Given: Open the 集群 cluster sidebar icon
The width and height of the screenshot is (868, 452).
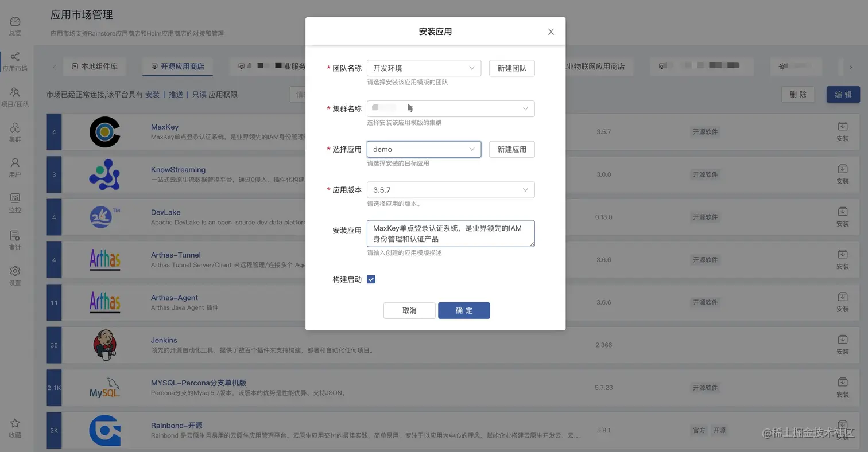Looking at the screenshot, I should 15,127.
